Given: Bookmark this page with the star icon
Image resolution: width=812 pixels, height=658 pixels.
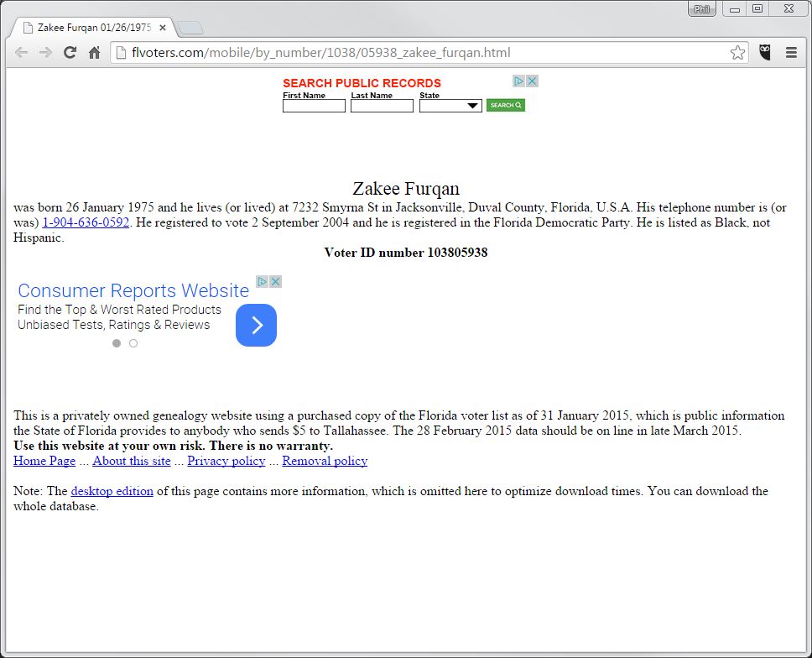Looking at the screenshot, I should coord(737,53).
